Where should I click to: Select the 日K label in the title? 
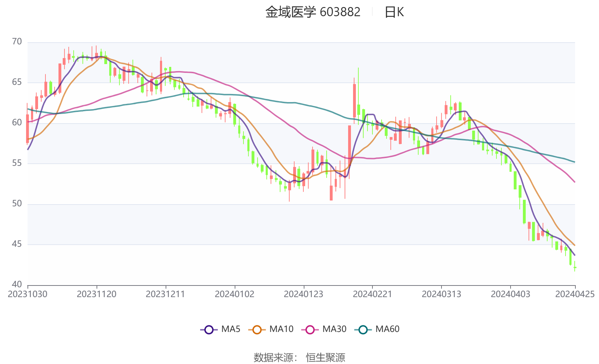(394, 12)
